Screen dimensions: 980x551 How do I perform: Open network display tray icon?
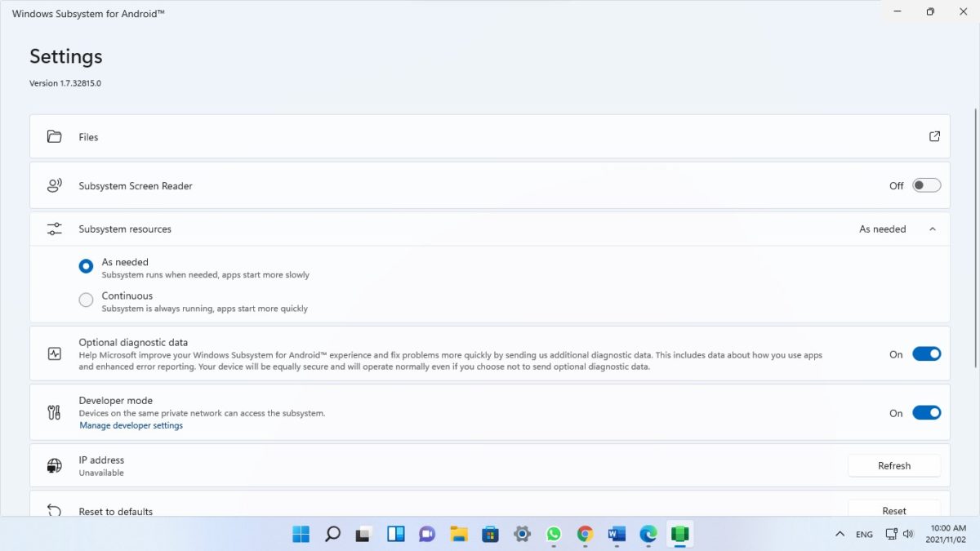coord(891,534)
